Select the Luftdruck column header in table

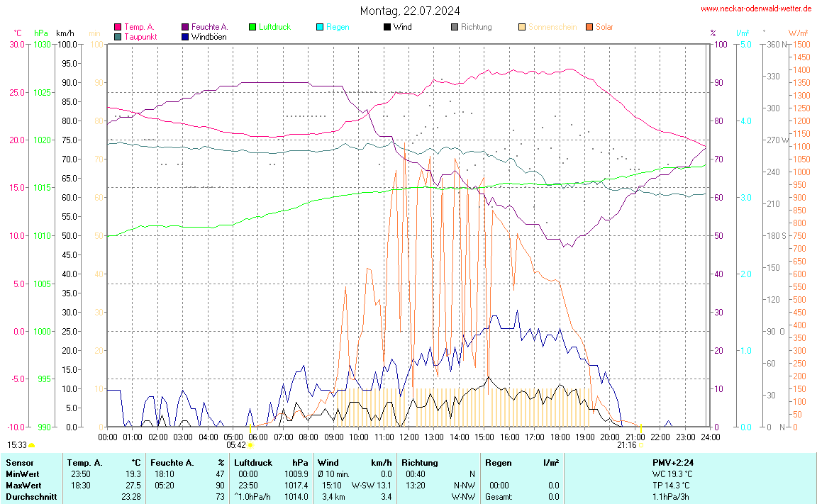tap(253, 463)
